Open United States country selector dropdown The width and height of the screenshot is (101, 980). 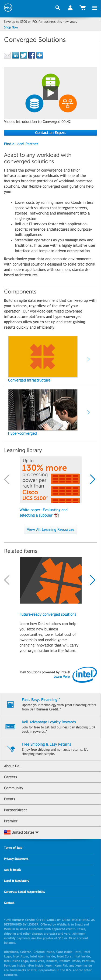[21, 832]
